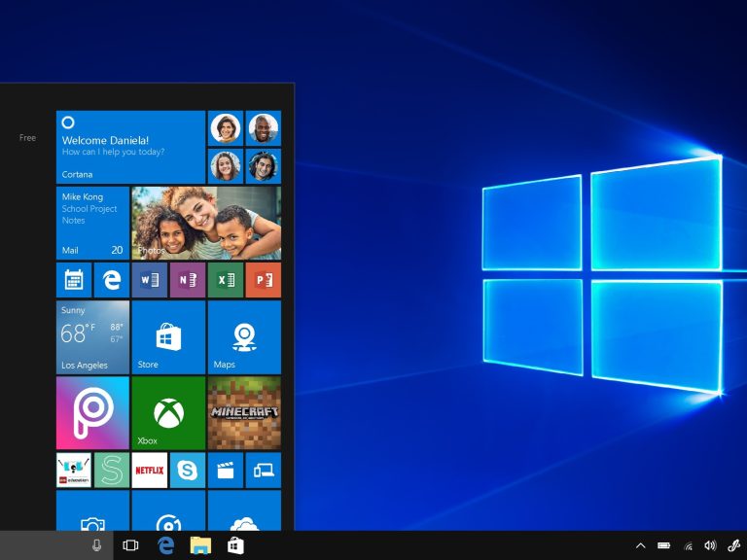Click the Cortana microphone in taskbar
The image size is (747, 560).
96,545
